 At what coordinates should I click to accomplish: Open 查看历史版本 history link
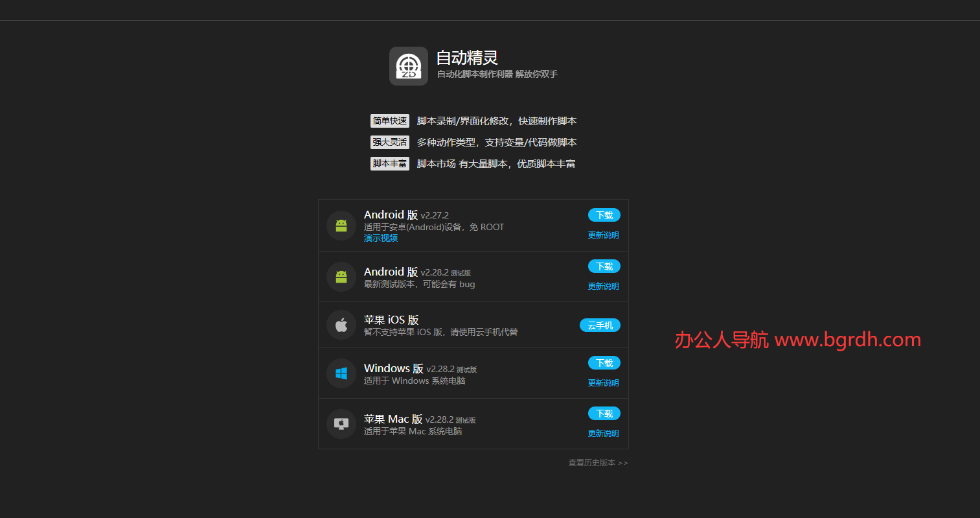598,463
